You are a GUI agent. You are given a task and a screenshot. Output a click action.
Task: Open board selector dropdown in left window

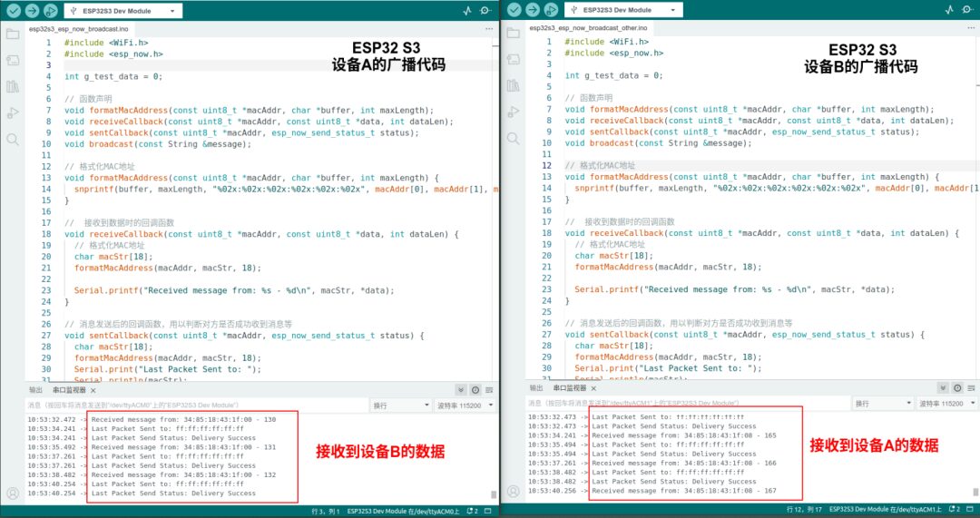pyautogui.click(x=123, y=11)
